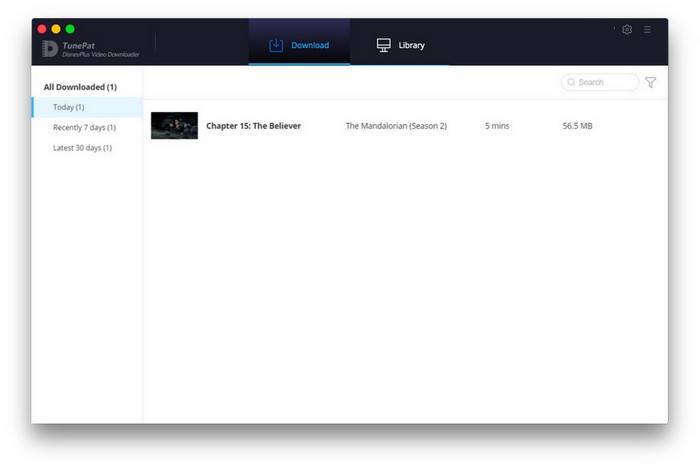
Task: Minimize window with yellow button
Action: 56,29
